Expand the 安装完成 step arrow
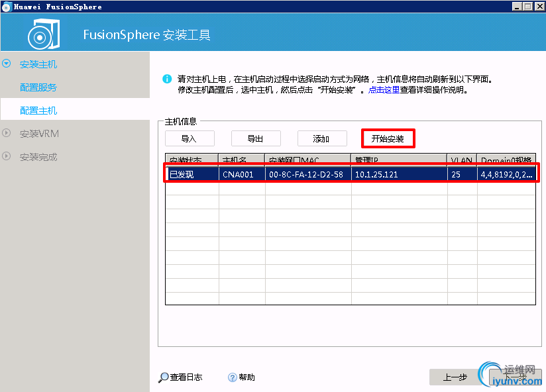 (x=6, y=156)
